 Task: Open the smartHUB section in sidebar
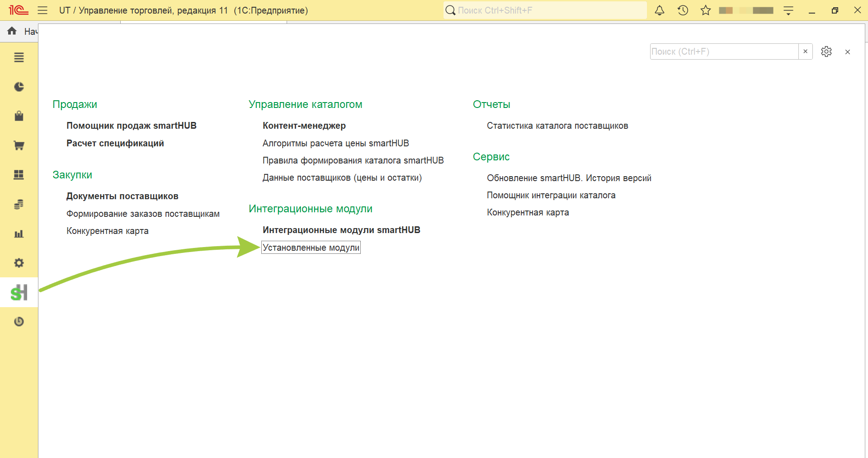(19, 292)
